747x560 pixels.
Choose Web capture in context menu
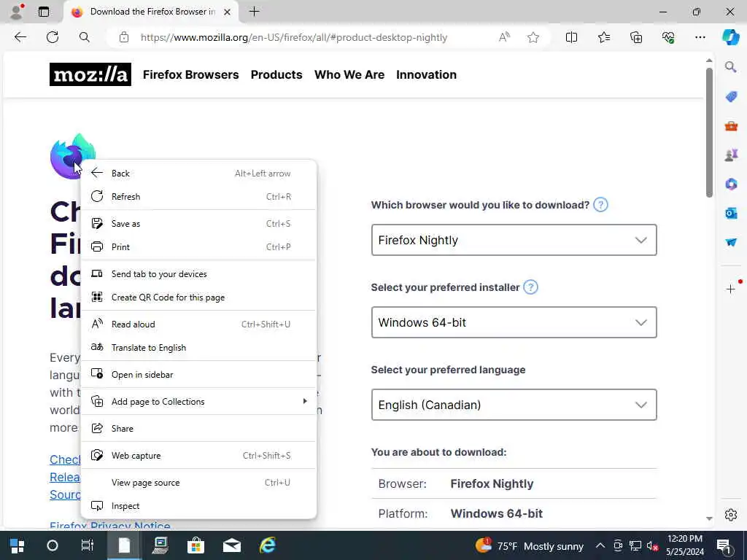[x=198, y=455]
